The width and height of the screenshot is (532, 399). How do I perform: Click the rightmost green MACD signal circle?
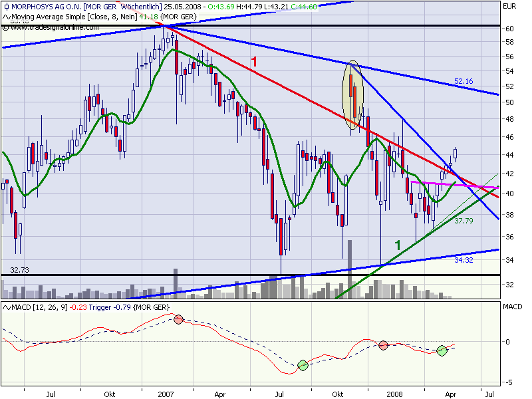coord(441,351)
